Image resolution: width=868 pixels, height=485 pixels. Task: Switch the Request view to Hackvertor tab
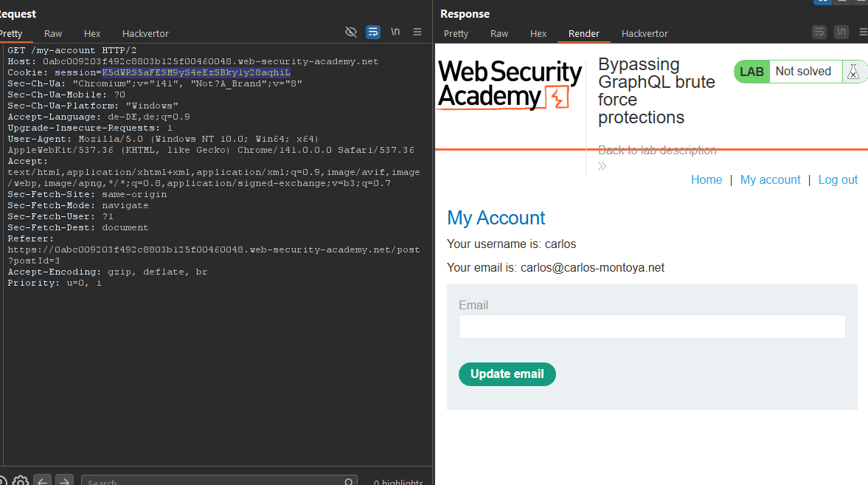click(x=145, y=33)
